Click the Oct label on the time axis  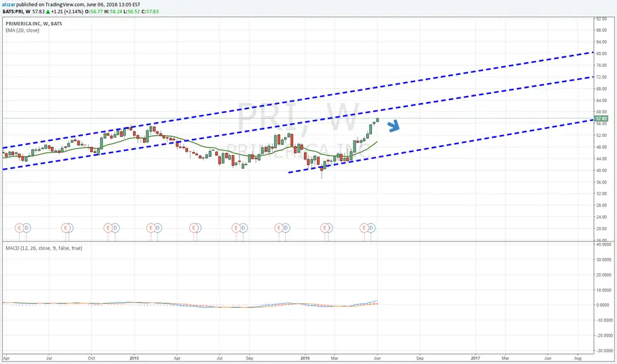pos(91,359)
